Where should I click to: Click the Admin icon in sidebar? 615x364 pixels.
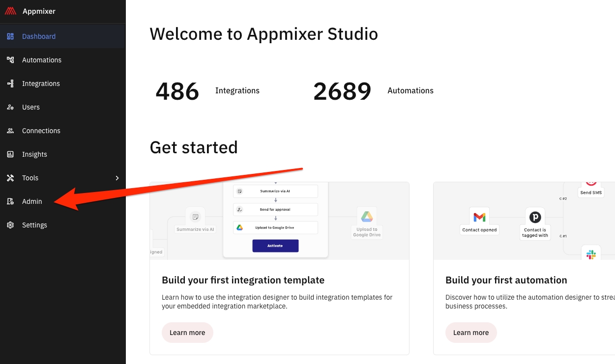(10, 201)
